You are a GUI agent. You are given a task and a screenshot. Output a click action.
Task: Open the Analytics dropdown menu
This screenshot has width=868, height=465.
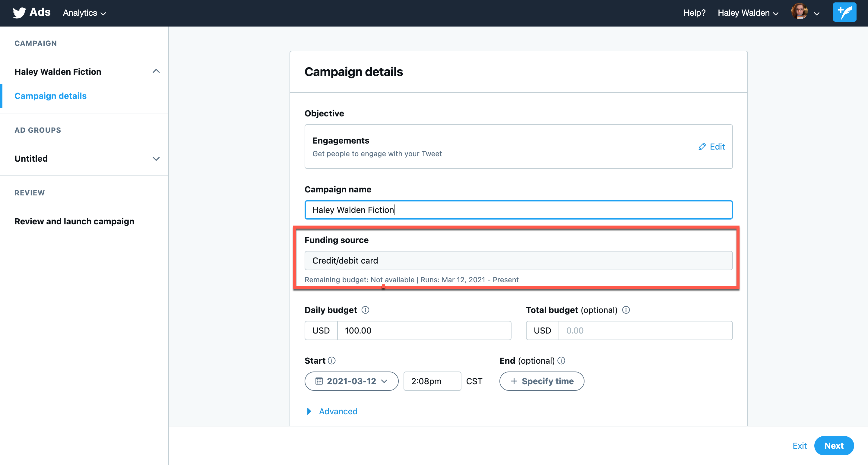click(x=84, y=13)
